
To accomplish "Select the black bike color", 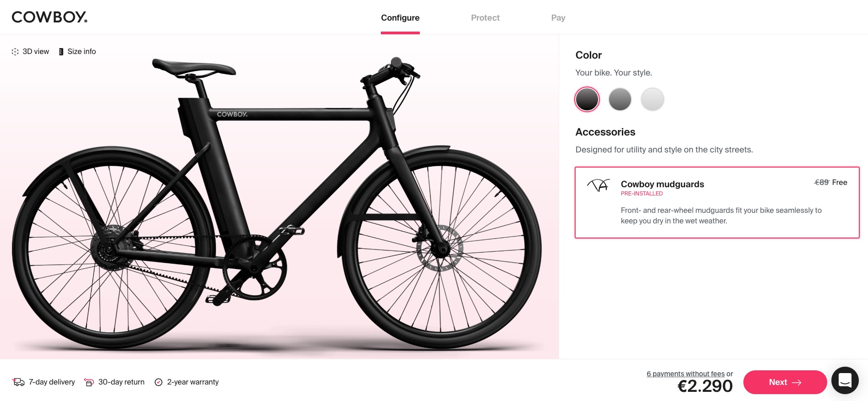I will coord(587,99).
